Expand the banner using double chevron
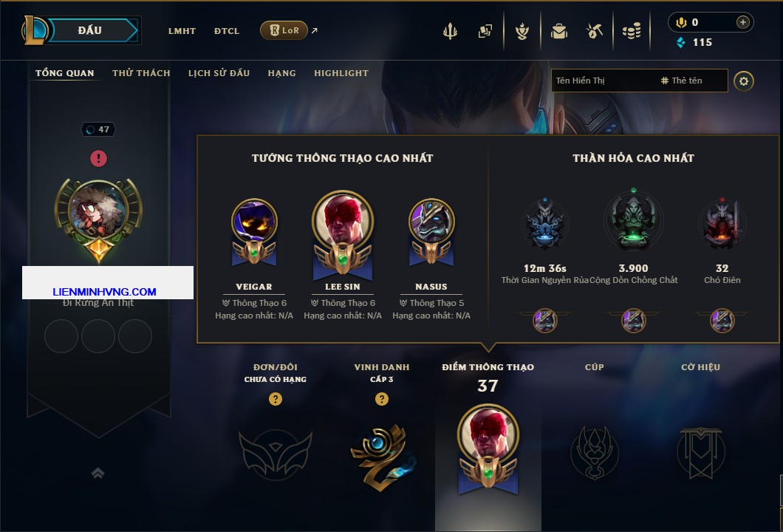Viewport: 783px width, 532px height. click(x=98, y=473)
